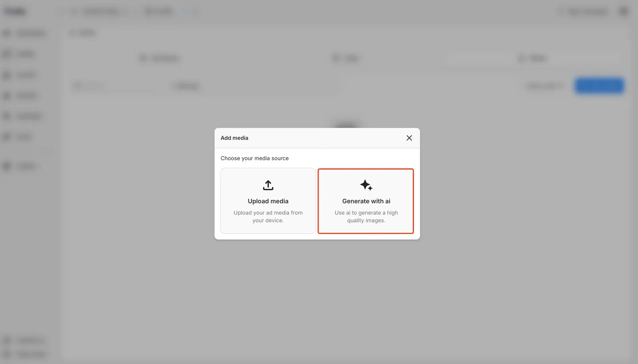
Task: Click the blue primary action button
Action: coord(599,86)
